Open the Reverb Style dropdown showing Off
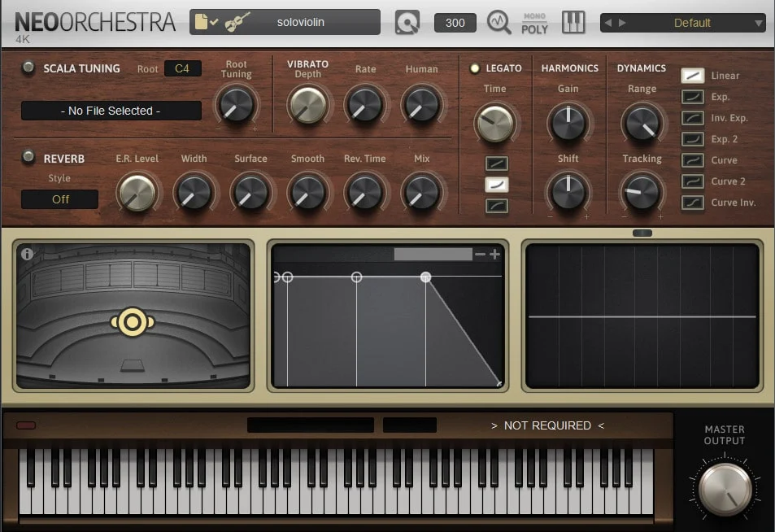The height and width of the screenshot is (532, 775). tap(60, 199)
